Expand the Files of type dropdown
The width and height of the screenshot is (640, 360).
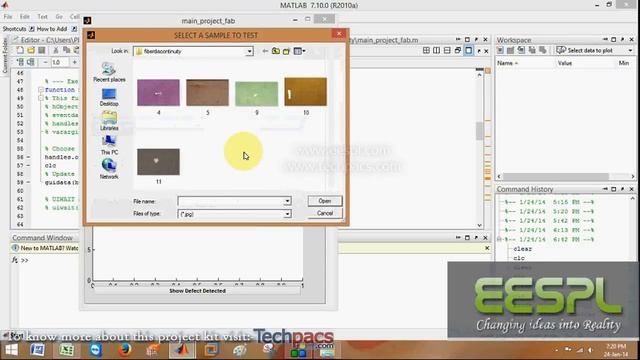pyautogui.click(x=287, y=214)
